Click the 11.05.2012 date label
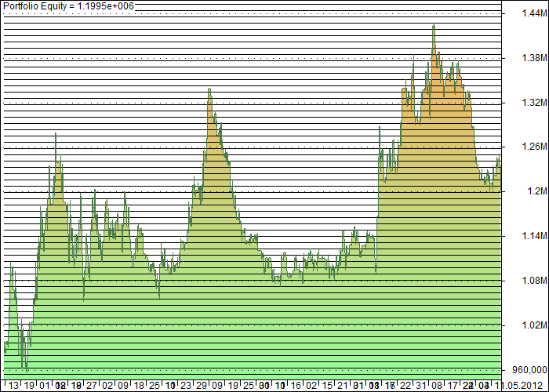Image resolution: width=549 pixels, height=392 pixels. click(x=522, y=386)
